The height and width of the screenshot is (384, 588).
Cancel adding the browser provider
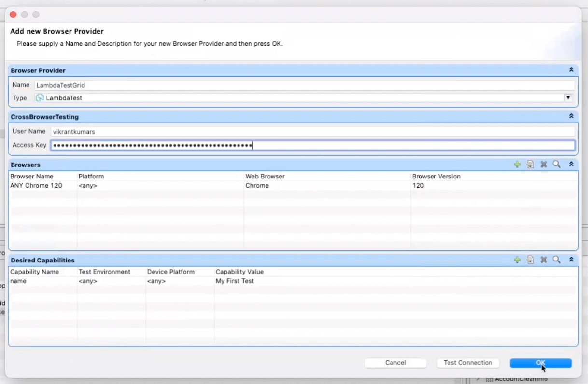pos(395,362)
